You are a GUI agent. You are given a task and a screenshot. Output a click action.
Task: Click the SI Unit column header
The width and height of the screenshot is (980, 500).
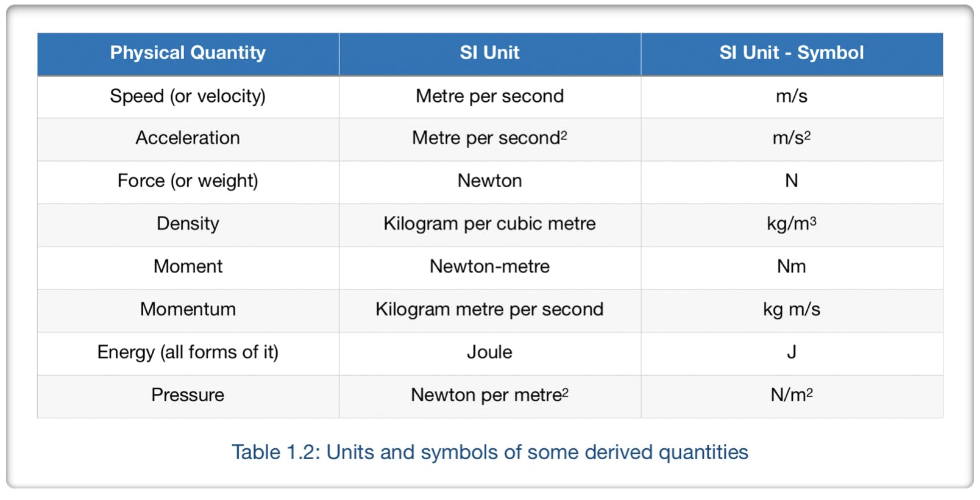pyautogui.click(x=489, y=53)
